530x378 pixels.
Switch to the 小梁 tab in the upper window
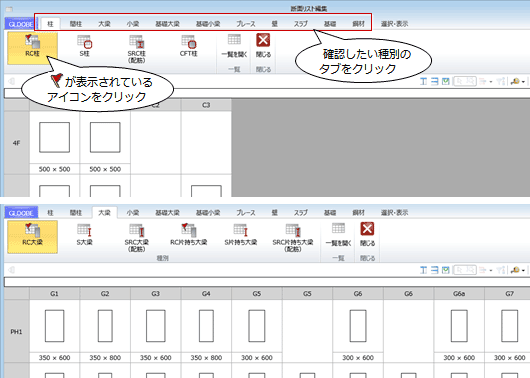click(133, 24)
